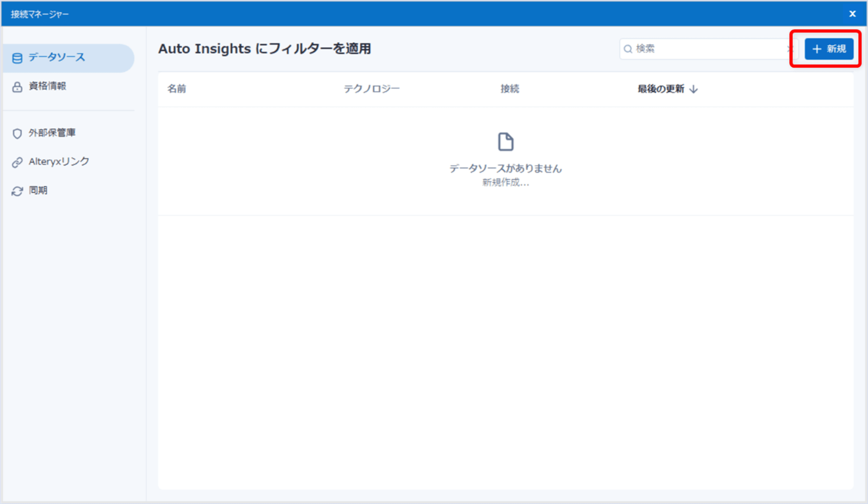This screenshot has width=868, height=504.
Task: Click the empty-state document icon
Action: pyautogui.click(x=506, y=142)
